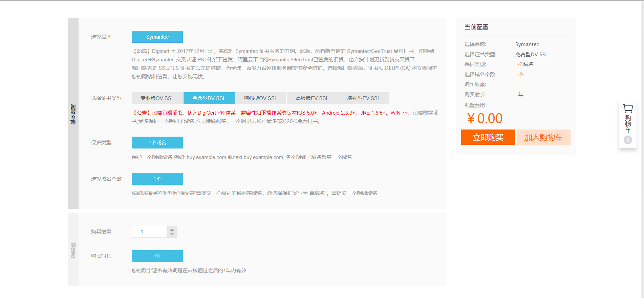Choose 高级版EV SSL certificate type
The width and height of the screenshot is (644, 298).
point(312,98)
